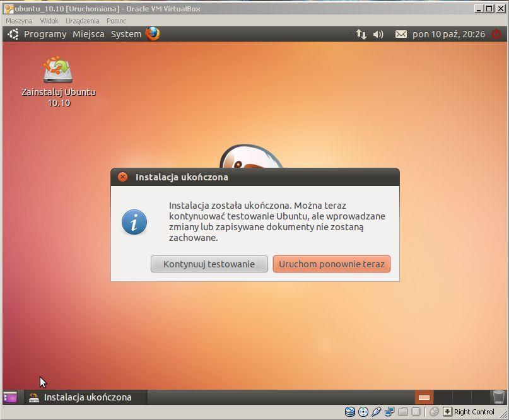
Task: Click the USB devices status icon
Action: tap(377, 412)
